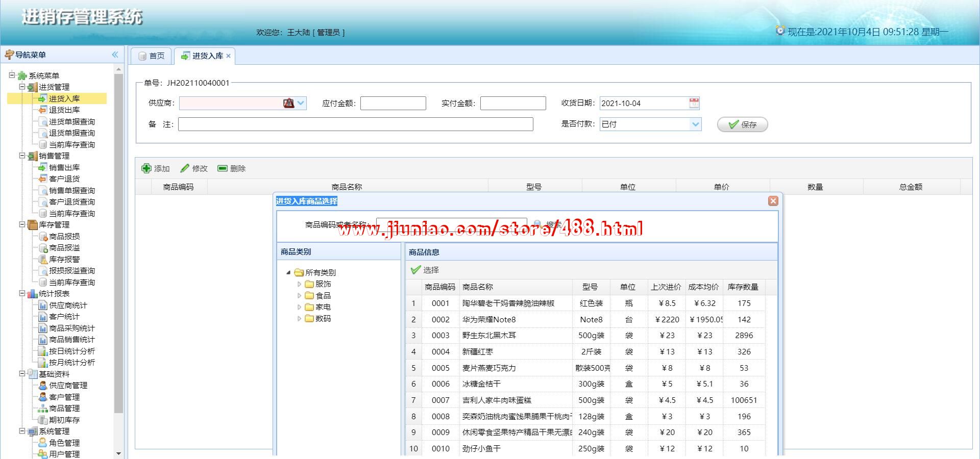Screen dimensions: 980x459
Task: Collapse the 进货管理 tree group
Action: tap(22, 87)
